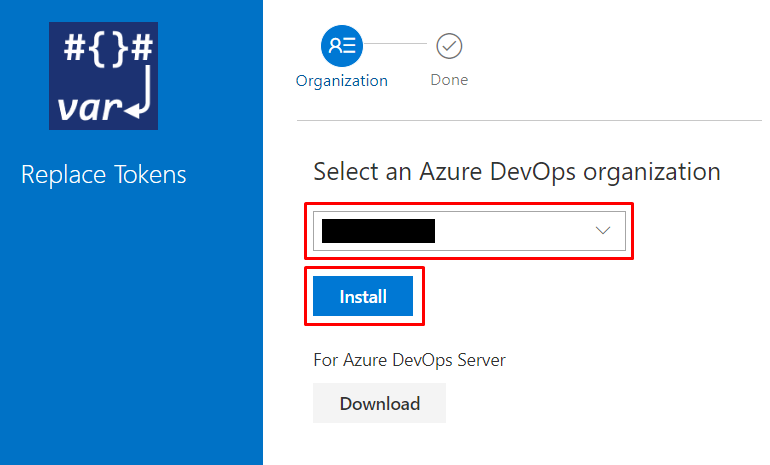Viewport: 770px width, 465px height.
Task: Go to the Done step label
Action: [x=449, y=80]
